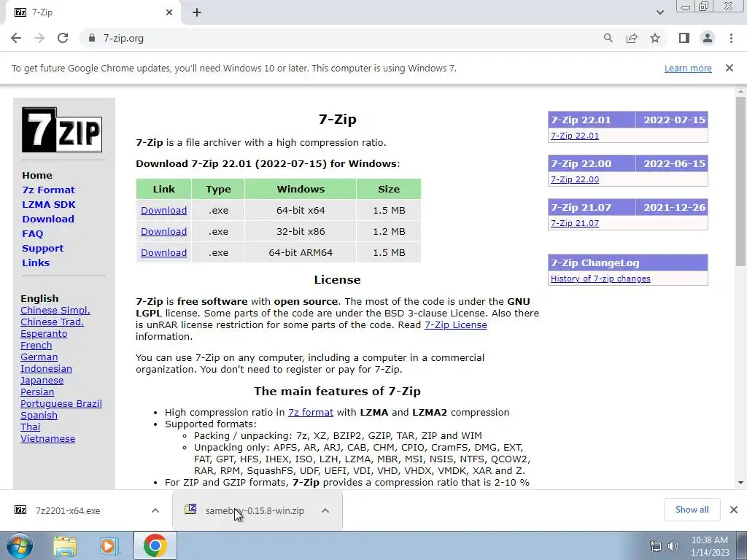Screen dimensions: 747x560
Task: Switch language to Japanese
Action: tap(42, 381)
